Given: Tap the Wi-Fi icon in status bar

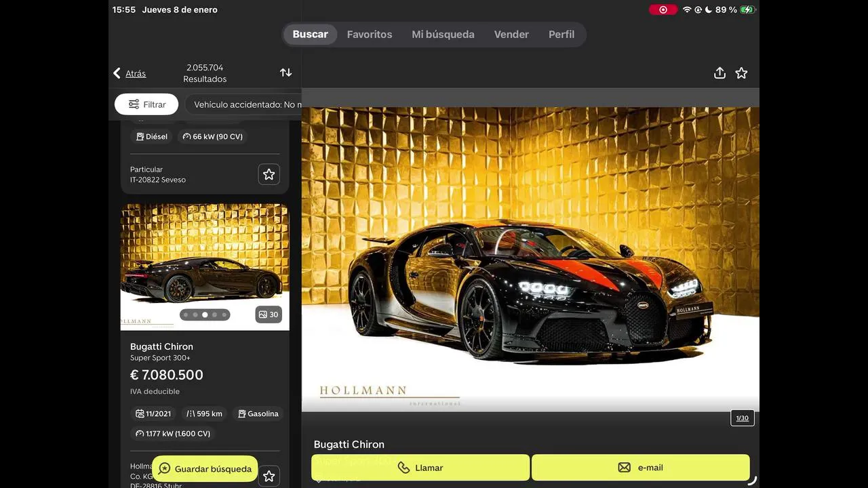Looking at the screenshot, I should [x=687, y=9].
